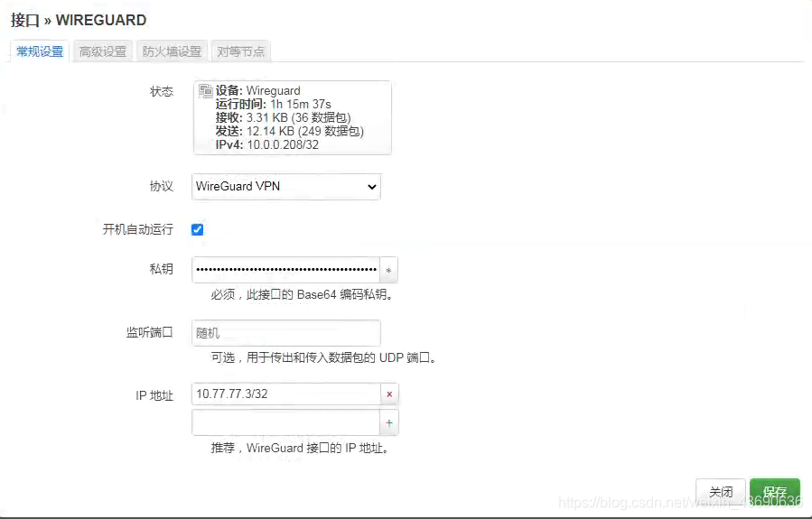
Task: Click the 关闭 button
Action: (x=721, y=492)
